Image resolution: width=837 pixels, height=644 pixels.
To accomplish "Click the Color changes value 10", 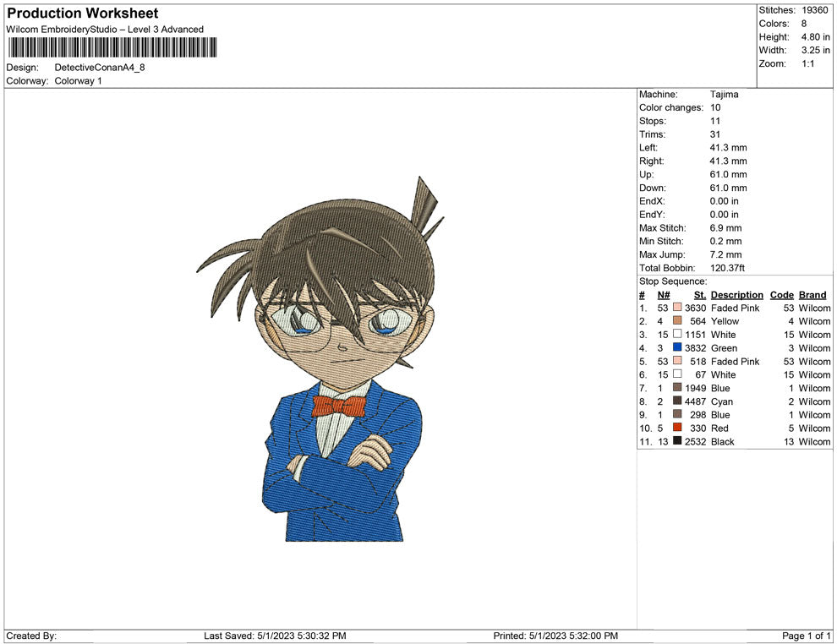I will [x=715, y=107].
